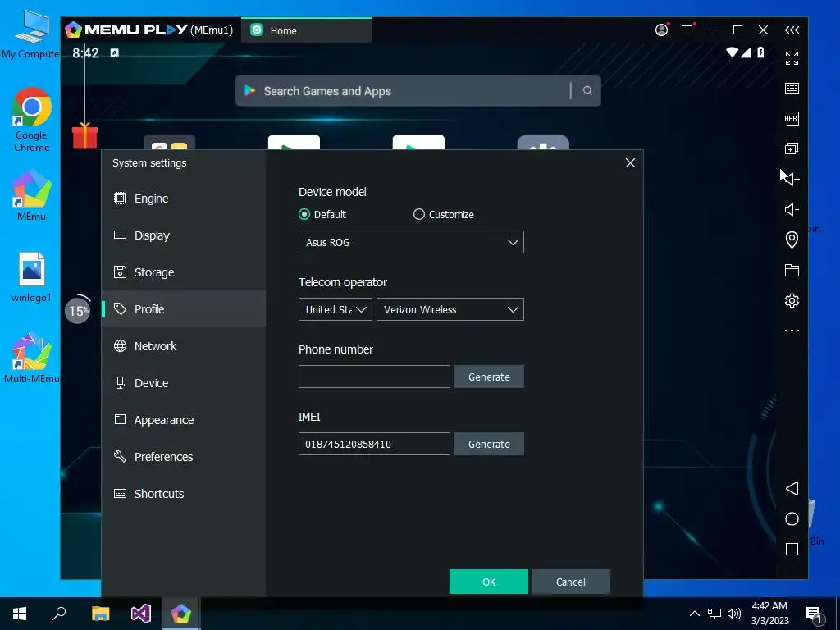Open Preferences settings section

tap(184, 457)
